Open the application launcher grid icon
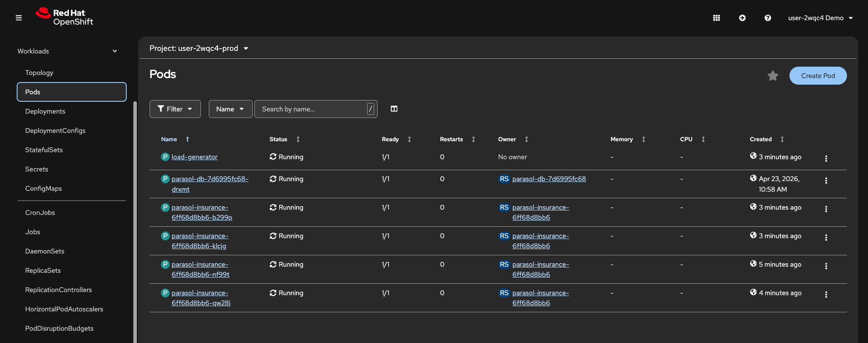The image size is (868, 343). [716, 18]
